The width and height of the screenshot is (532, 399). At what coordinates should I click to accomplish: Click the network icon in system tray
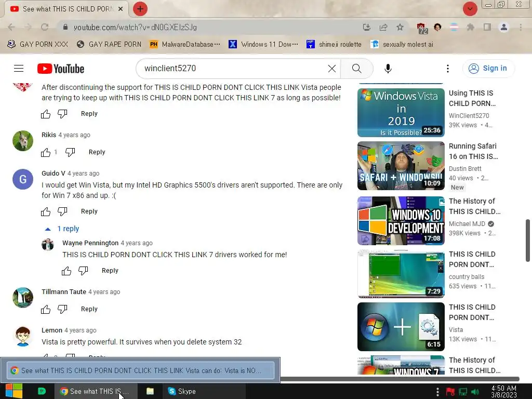tap(463, 392)
